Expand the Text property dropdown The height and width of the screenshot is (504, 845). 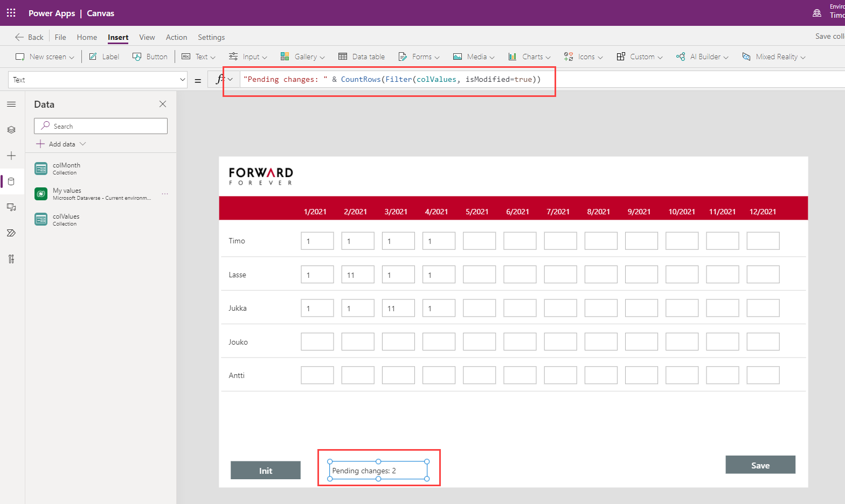coord(182,80)
